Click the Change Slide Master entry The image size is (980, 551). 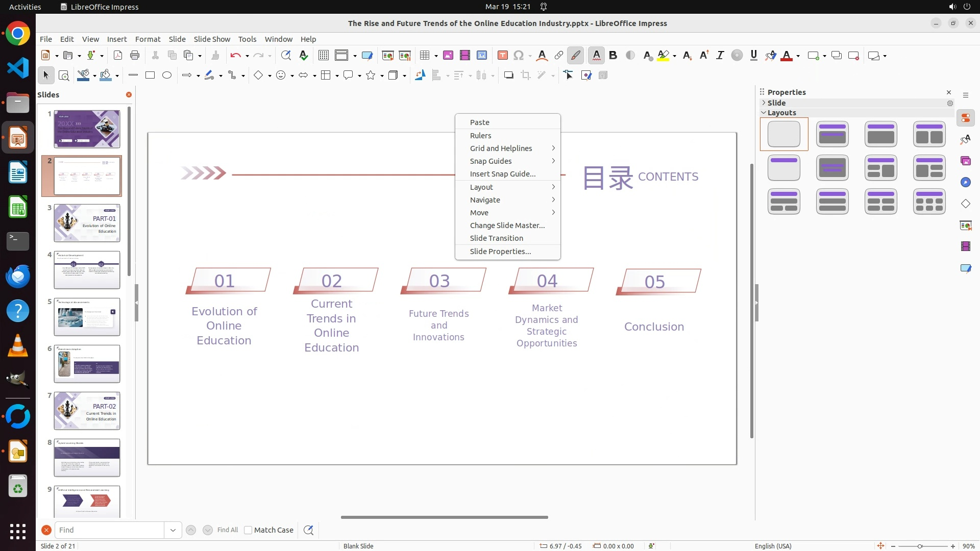tap(507, 226)
